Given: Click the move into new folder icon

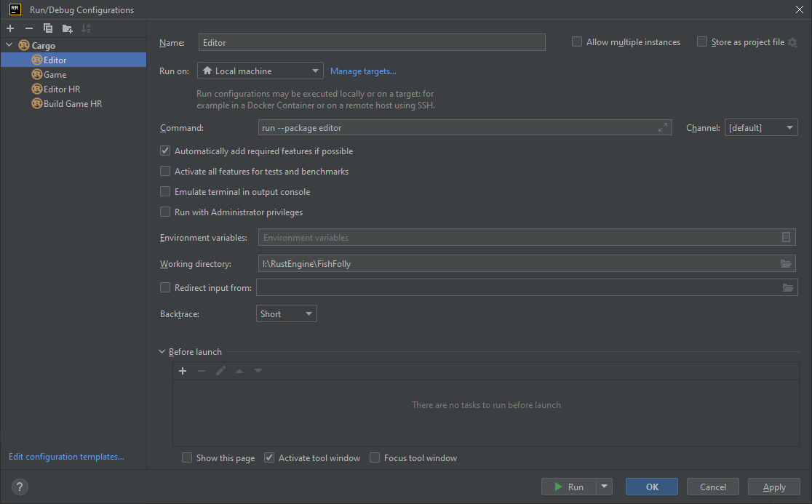Looking at the screenshot, I should tap(67, 28).
